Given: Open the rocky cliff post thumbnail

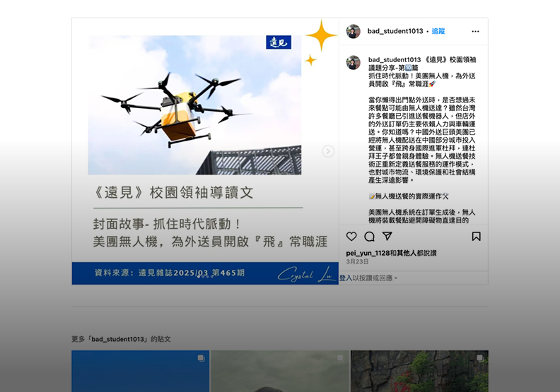Looking at the screenshot, I should (419, 371).
